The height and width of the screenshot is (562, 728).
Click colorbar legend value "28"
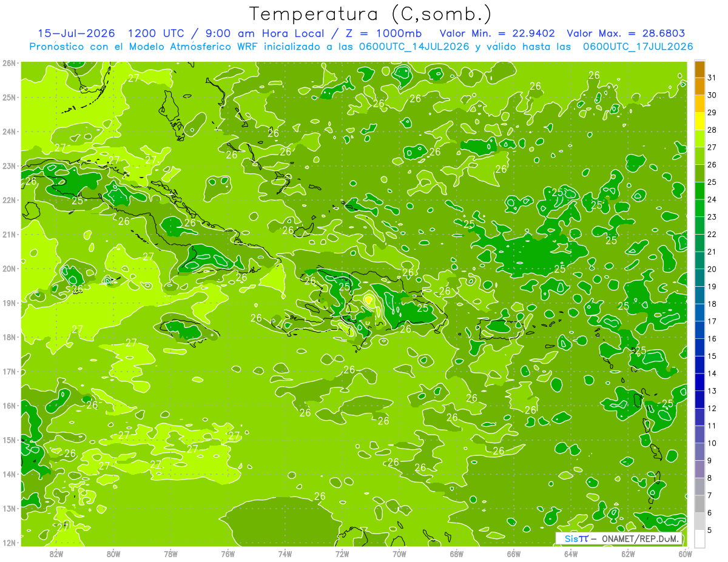pyautogui.click(x=712, y=130)
